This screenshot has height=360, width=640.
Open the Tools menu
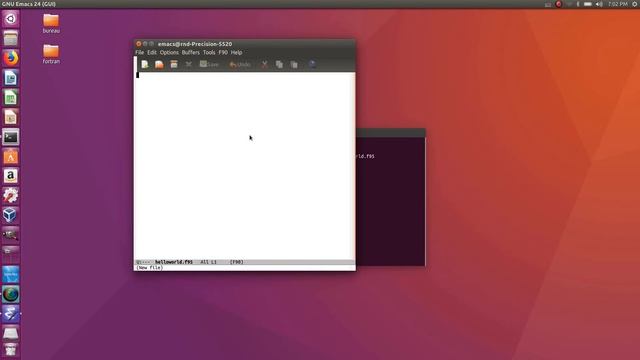pos(209,53)
